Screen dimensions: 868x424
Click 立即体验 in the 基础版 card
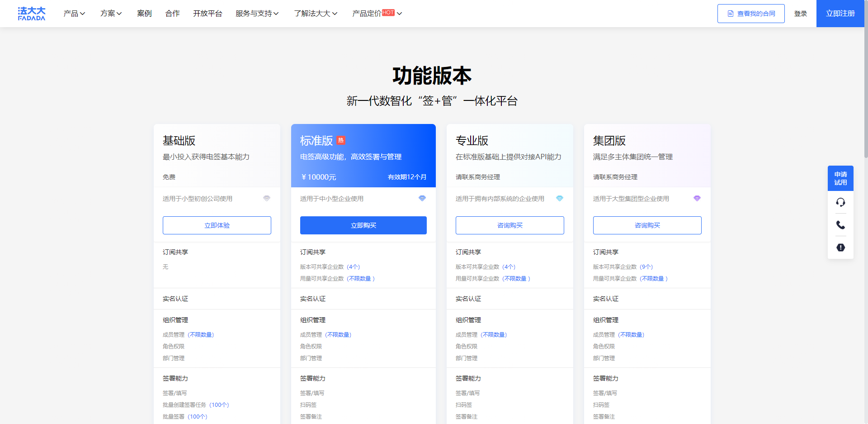point(217,225)
